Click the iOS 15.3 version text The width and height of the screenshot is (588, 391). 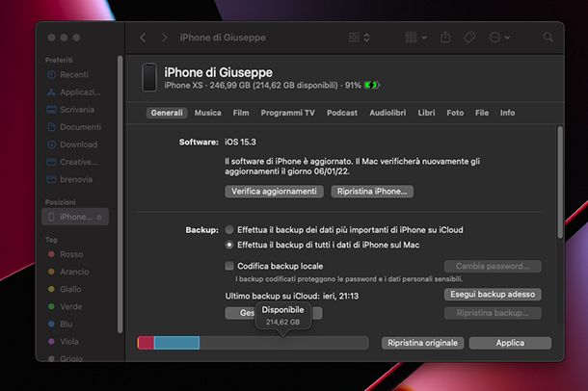coord(240,143)
